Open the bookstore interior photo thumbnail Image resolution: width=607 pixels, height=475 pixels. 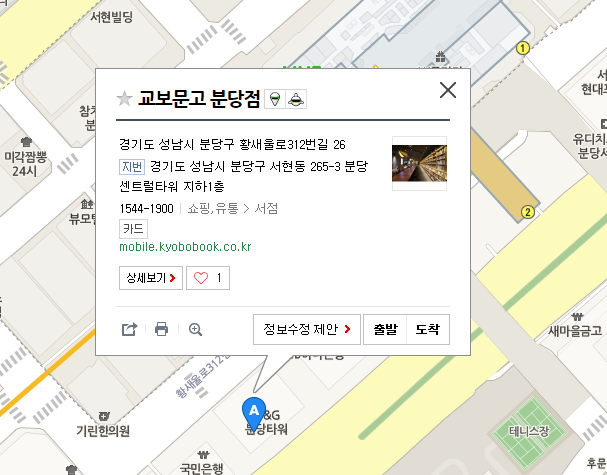click(419, 163)
